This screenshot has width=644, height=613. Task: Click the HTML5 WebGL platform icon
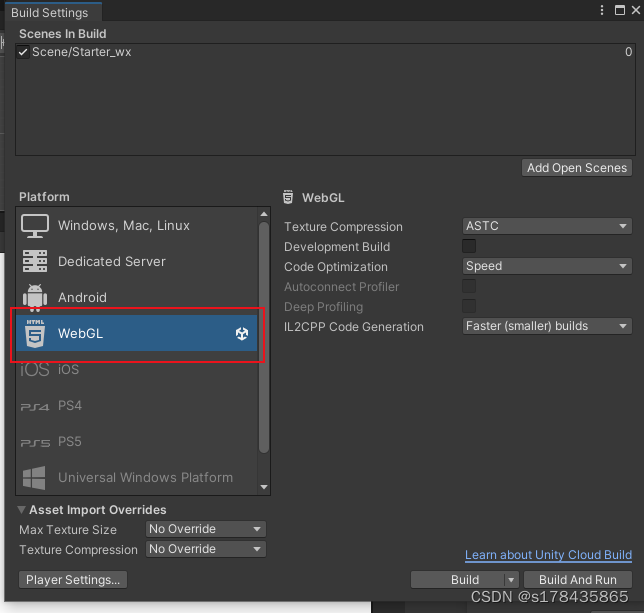pos(35,333)
